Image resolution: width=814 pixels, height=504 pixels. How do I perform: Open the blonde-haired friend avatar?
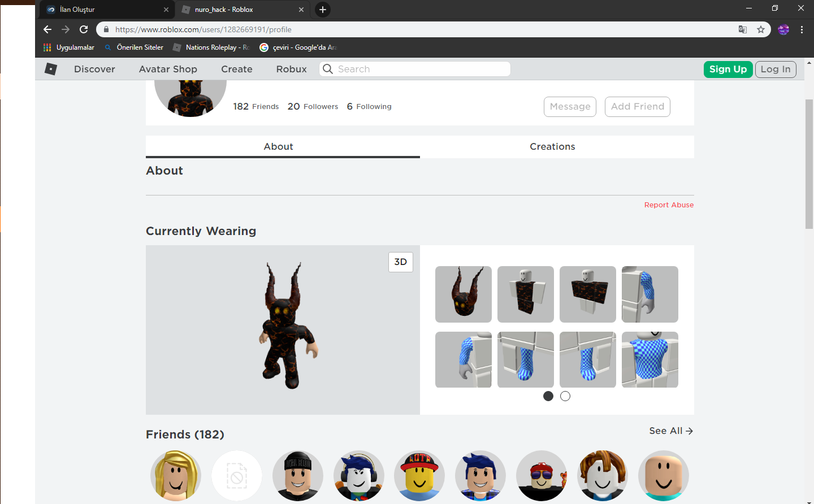click(176, 476)
